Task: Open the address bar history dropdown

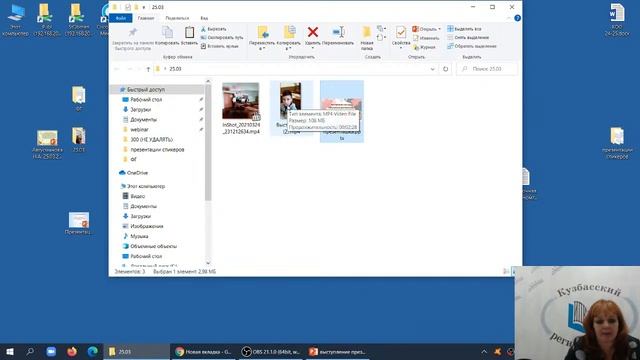Action: (432, 69)
